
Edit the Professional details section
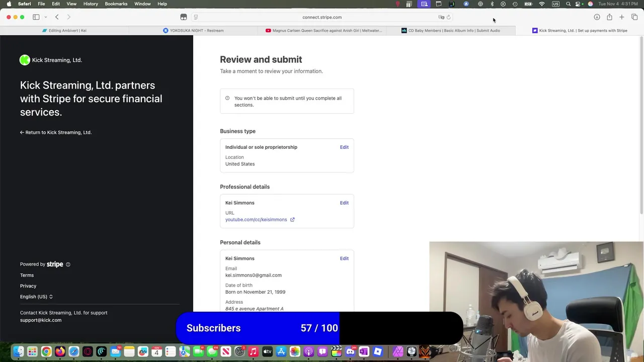[344, 203]
